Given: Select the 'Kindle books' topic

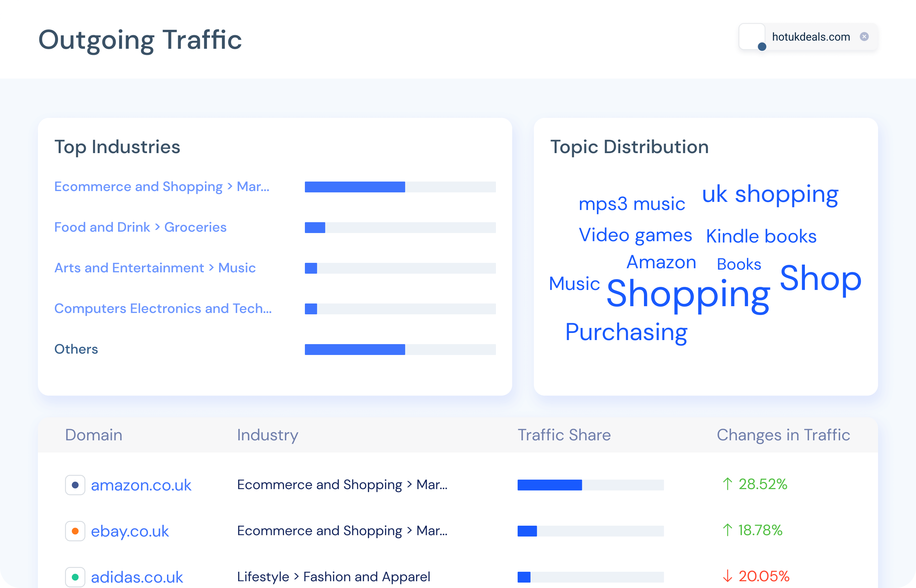Looking at the screenshot, I should [762, 236].
